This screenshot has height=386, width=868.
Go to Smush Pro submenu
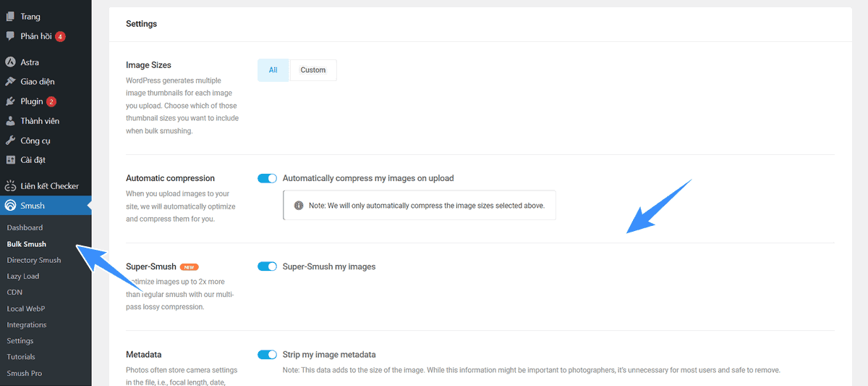[x=24, y=373]
